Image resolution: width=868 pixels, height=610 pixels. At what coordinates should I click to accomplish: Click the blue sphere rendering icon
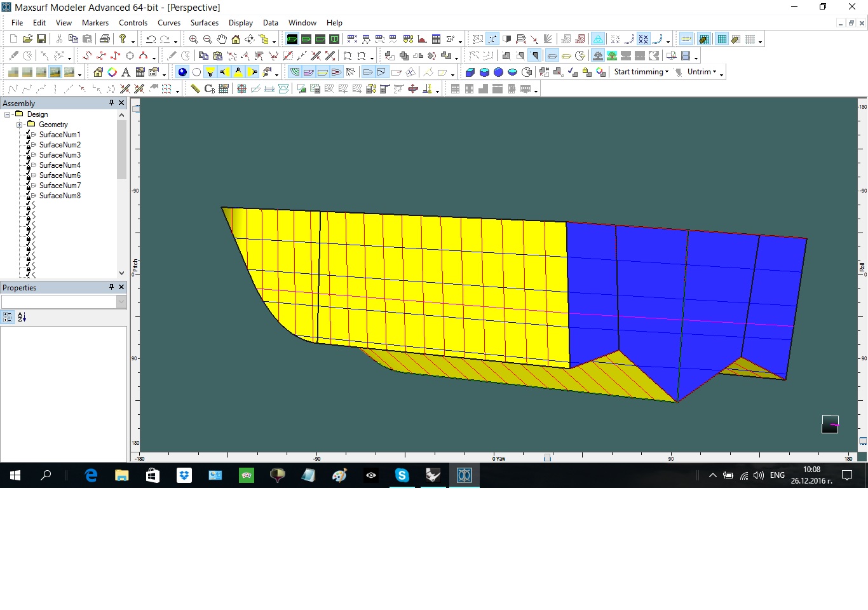pyautogui.click(x=182, y=72)
